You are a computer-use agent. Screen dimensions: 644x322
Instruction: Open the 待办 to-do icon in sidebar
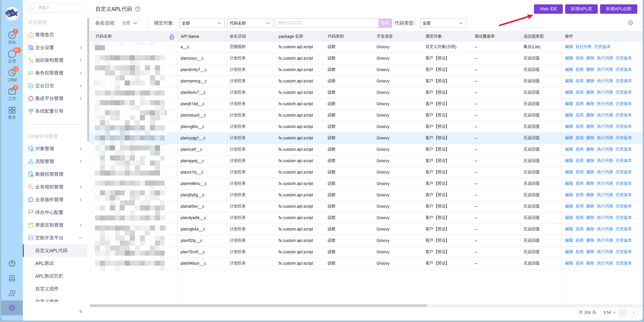[x=12, y=36]
